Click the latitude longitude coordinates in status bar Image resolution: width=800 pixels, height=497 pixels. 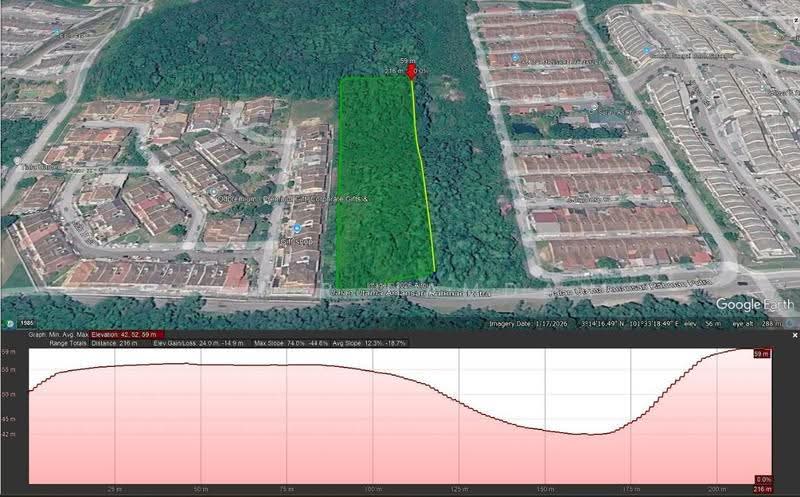(631, 324)
